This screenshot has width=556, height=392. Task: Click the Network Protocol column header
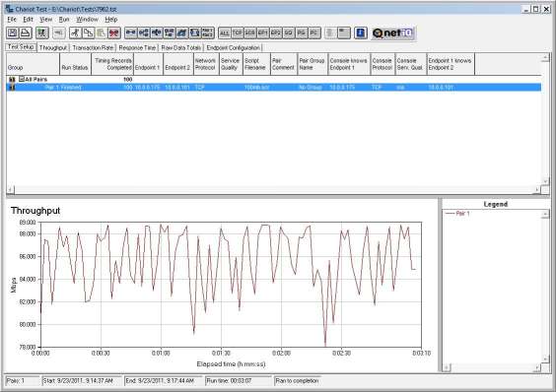tap(206, 64)
